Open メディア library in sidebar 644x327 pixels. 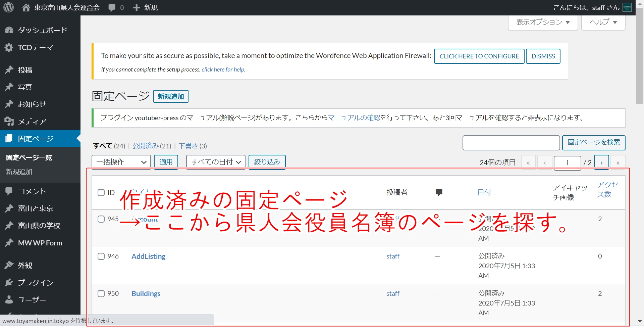click(32, 122)
